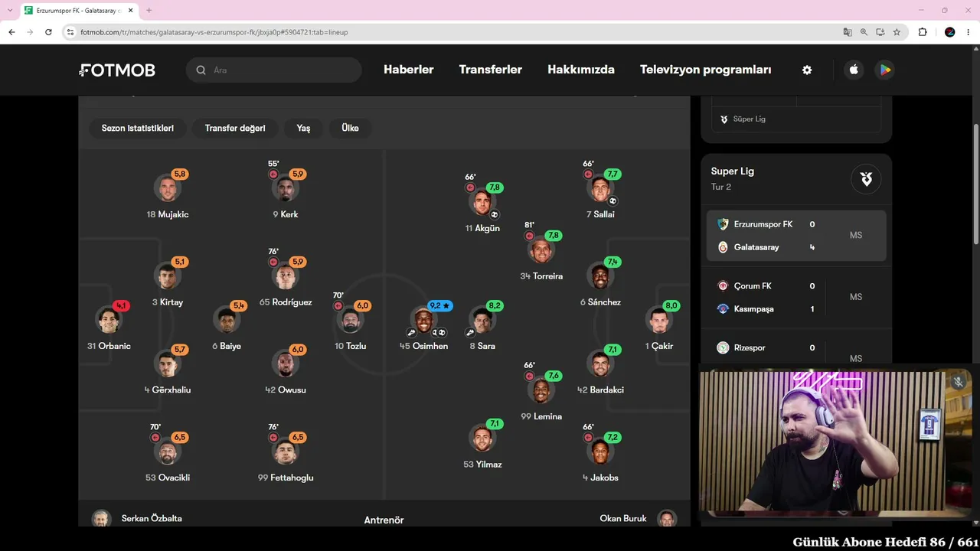Open player 34 Torreira's photo
Viewport: 980px width, 551px height.
tap(542, 249)
